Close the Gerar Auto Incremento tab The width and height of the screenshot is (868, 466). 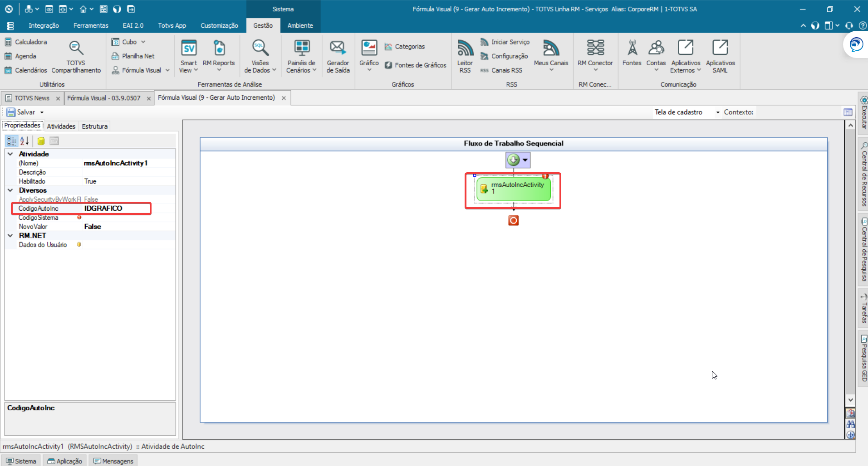[284, 98]
